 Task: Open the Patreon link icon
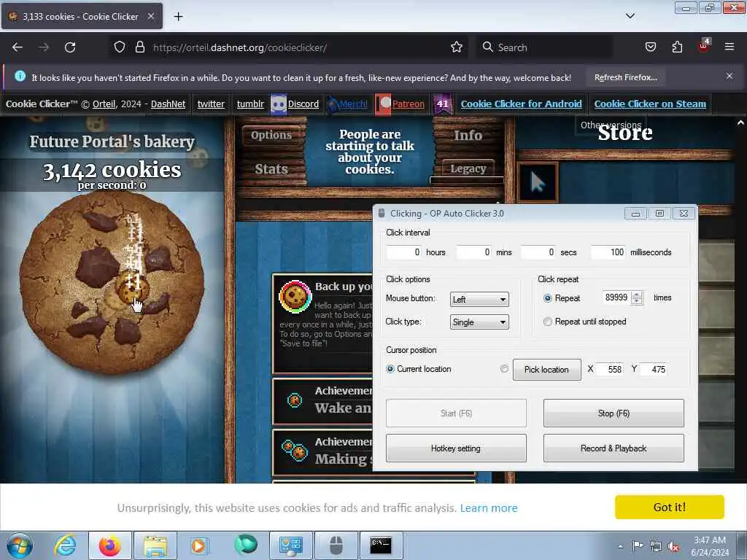click(383, 104)
